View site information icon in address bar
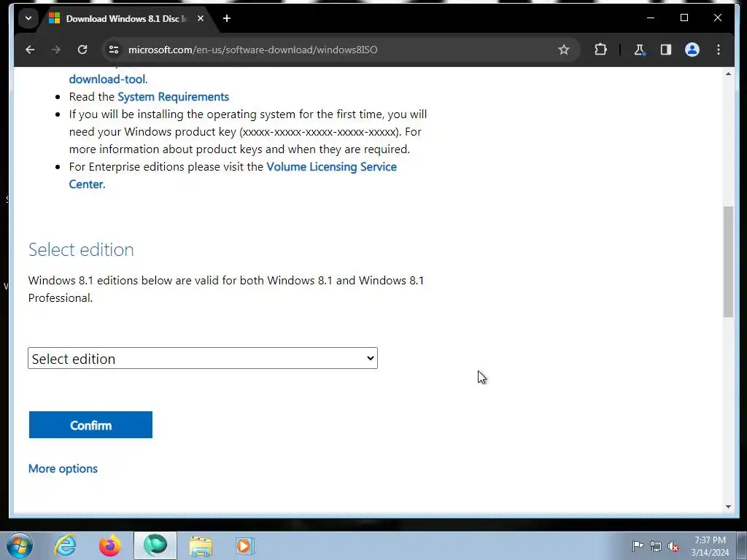 [x=113, y=50]
